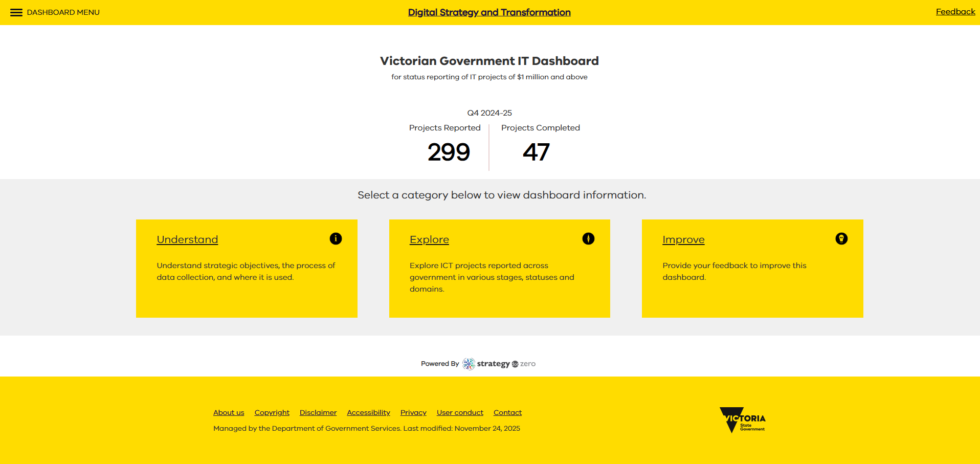Image resolution: width=980 pixels, height=464 pixels.
Task: Open the Explore category
Action: 429,239
